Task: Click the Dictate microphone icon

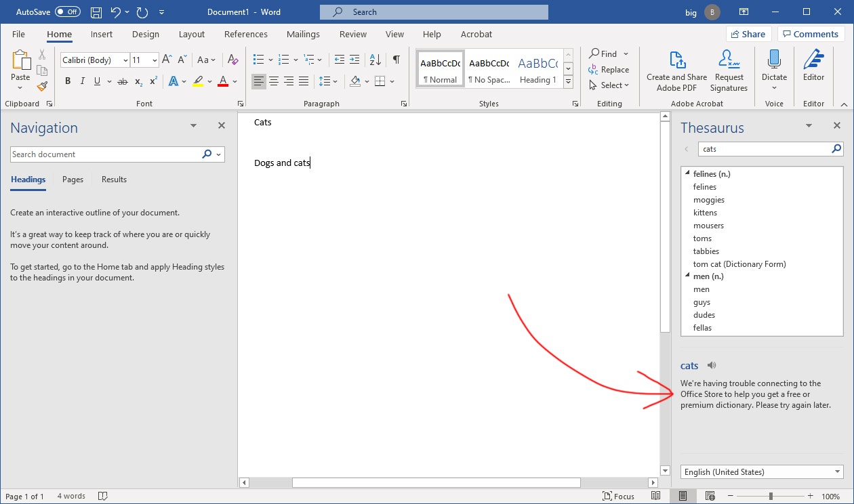Action: coord(774,60)
